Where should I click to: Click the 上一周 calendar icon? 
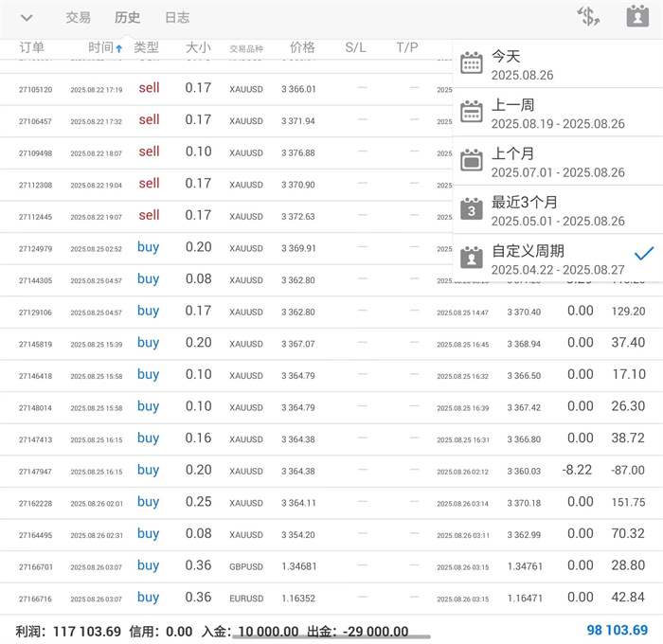tap(472, 112)
